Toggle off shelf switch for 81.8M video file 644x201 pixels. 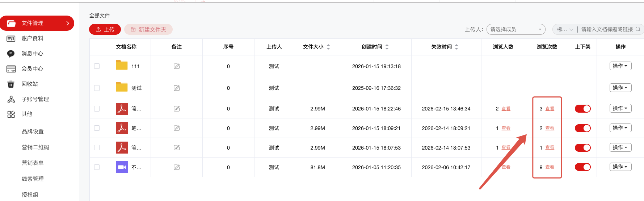point(582,167)
